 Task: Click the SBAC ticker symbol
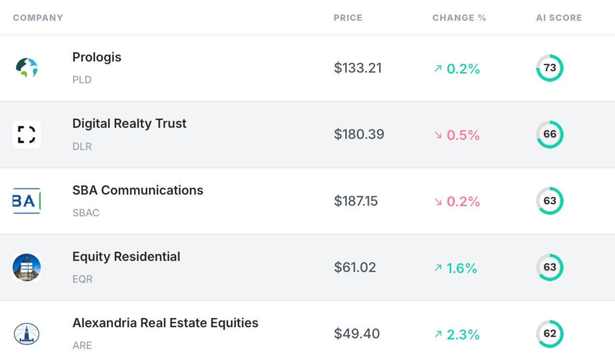(x=86, y=213)
